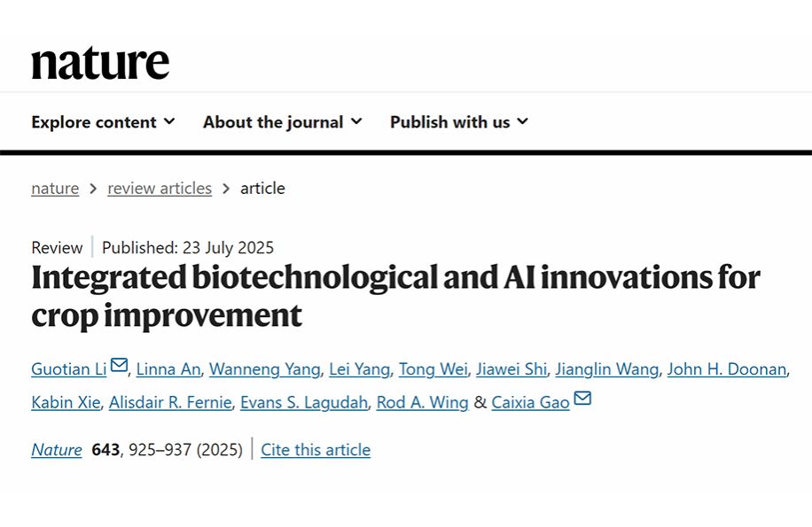Screen dimensions: 812x527
Task: Open review articles breadcrumb
Action: tap(160, 188)
